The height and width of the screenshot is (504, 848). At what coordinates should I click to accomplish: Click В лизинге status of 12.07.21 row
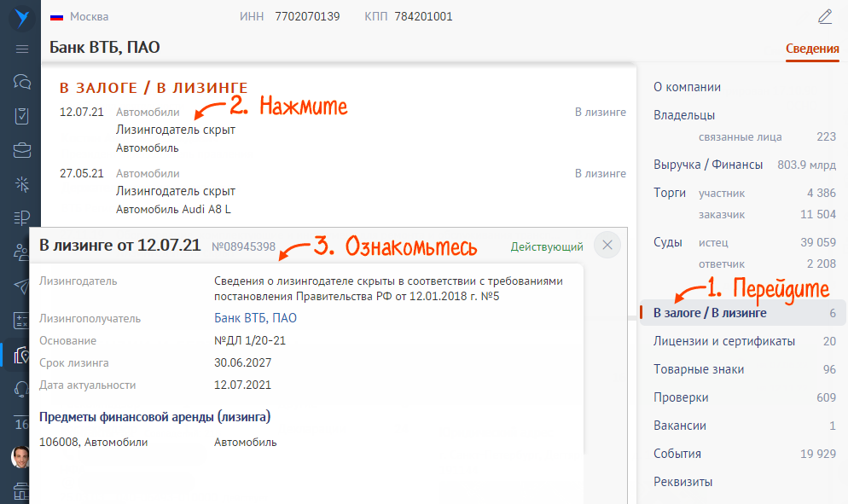click(x=601, y=112)
